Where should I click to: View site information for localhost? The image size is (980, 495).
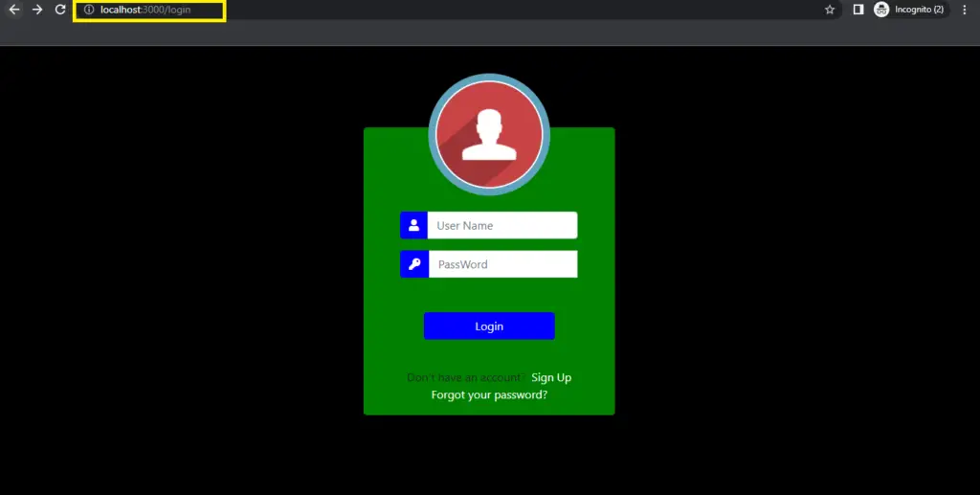89,10
